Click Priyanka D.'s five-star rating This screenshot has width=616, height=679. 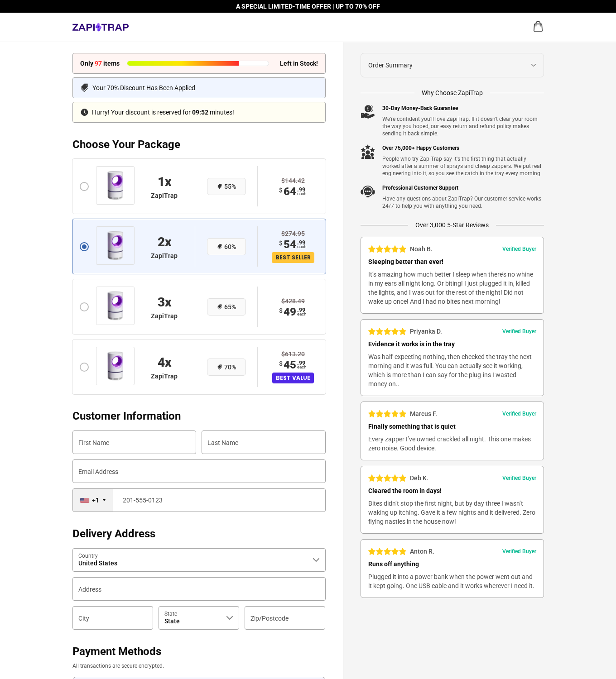click(387, 331)
